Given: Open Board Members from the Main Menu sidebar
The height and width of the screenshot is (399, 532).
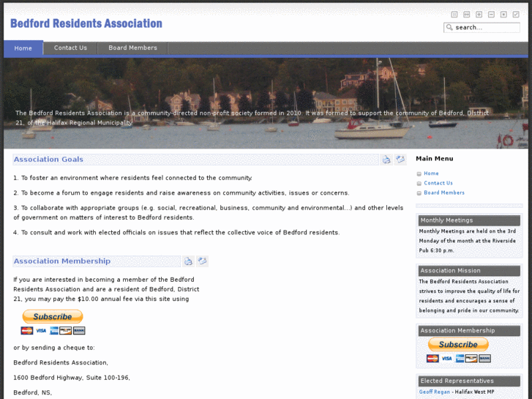Looking at the screenshot, I should (444, 193).
